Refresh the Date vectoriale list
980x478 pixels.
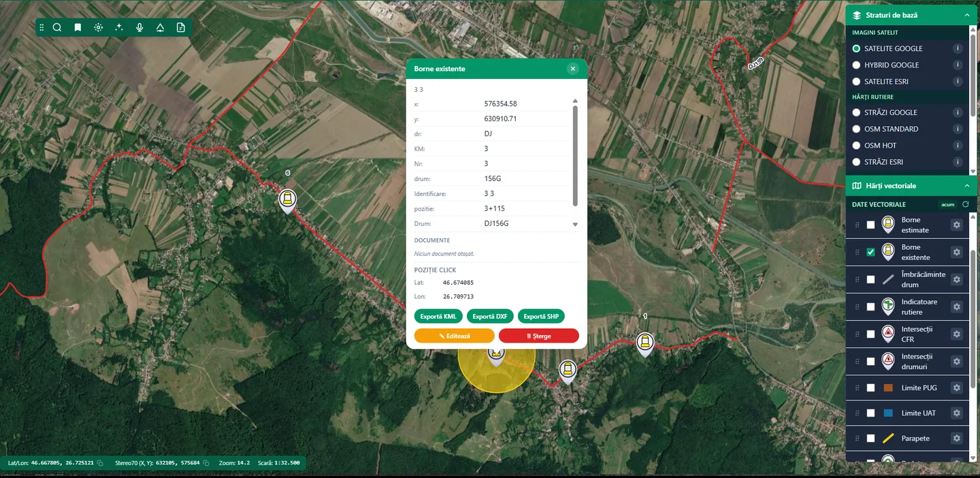coord(965,204)
